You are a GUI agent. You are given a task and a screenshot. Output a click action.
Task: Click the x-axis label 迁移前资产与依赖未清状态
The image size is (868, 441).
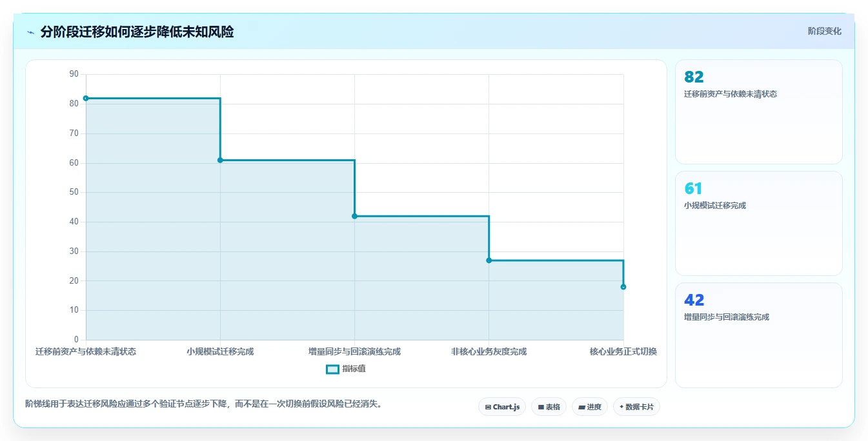point(86,351)
